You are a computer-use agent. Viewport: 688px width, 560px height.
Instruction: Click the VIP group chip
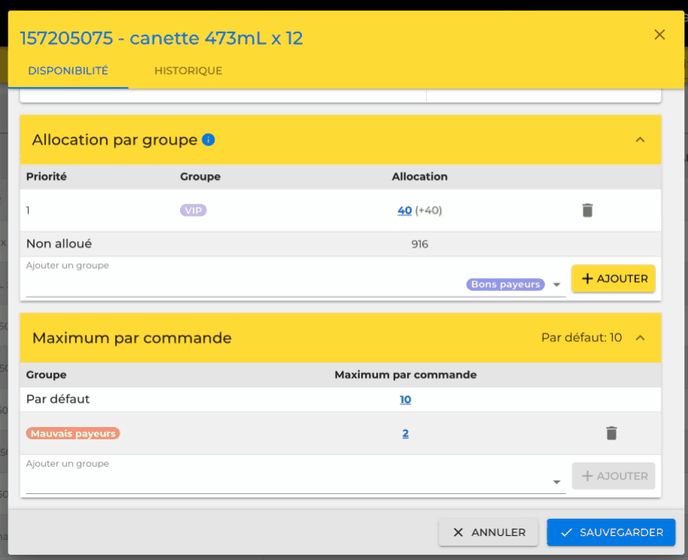pyautogui.click(x=193, y=211)
